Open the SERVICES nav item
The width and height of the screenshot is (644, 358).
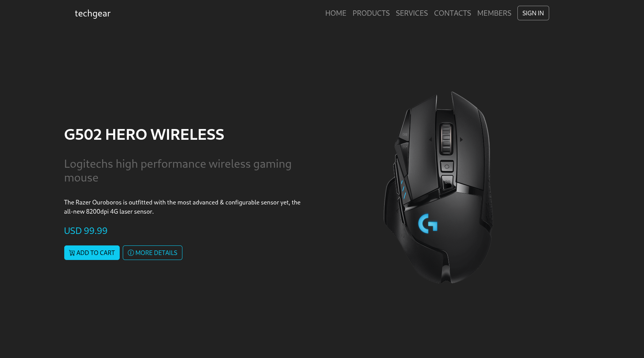412,13
